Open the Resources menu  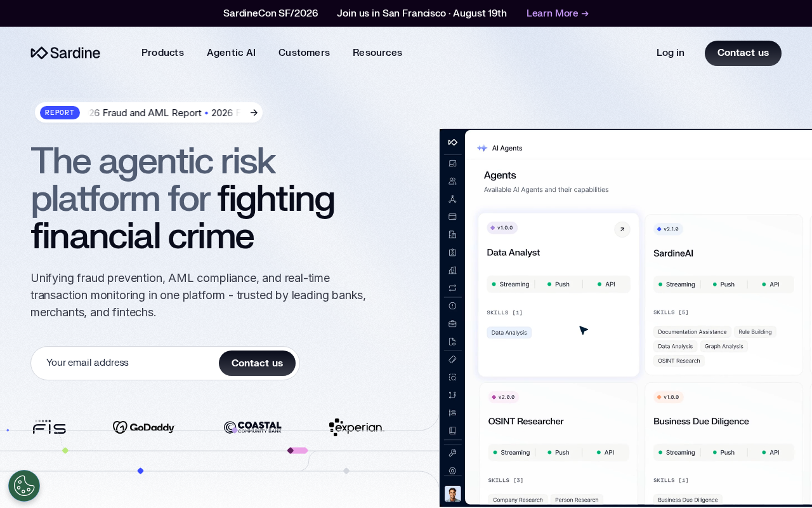click(377, 53)
